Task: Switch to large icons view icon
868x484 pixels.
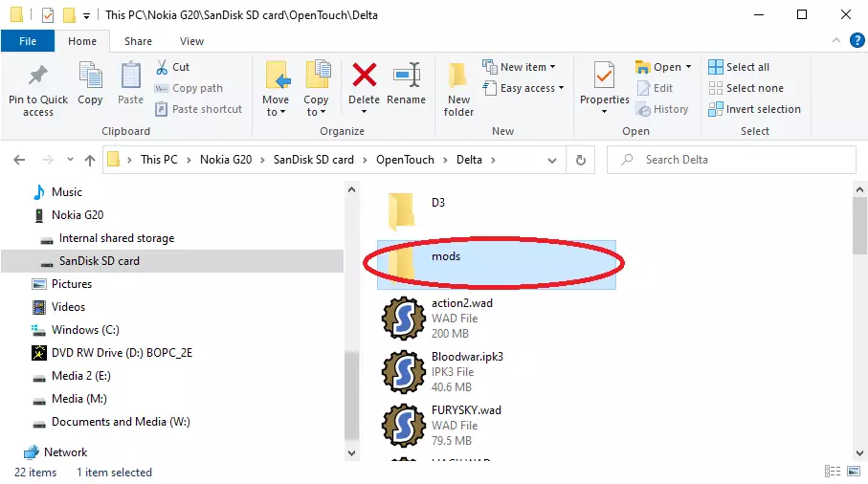Action: (854, 472)
